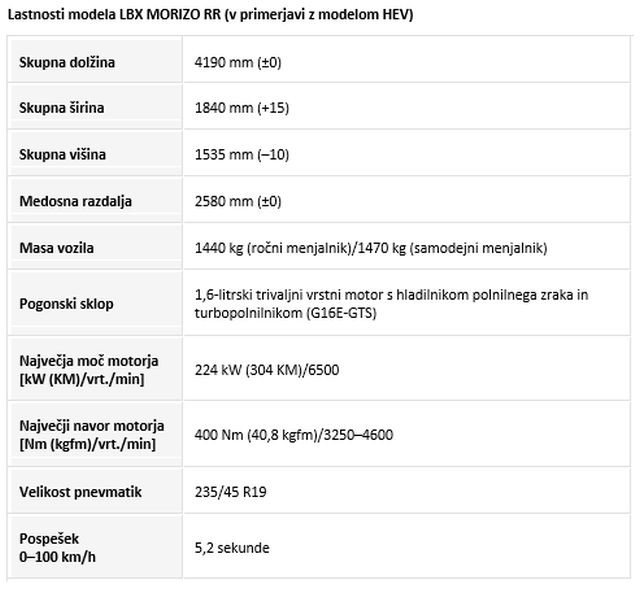Select the 'Pogonski sklop' row label
This screenshot has height=589, width=640.
66,304
